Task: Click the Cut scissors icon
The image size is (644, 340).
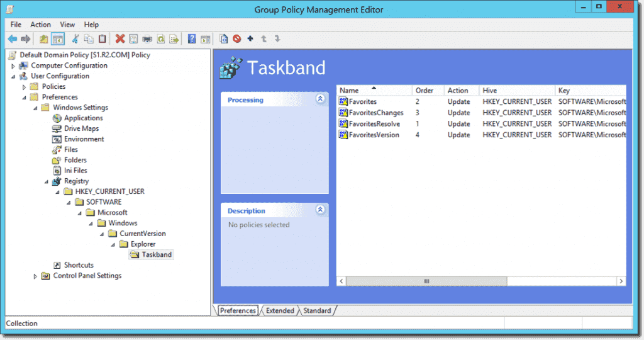Action: 75,39
